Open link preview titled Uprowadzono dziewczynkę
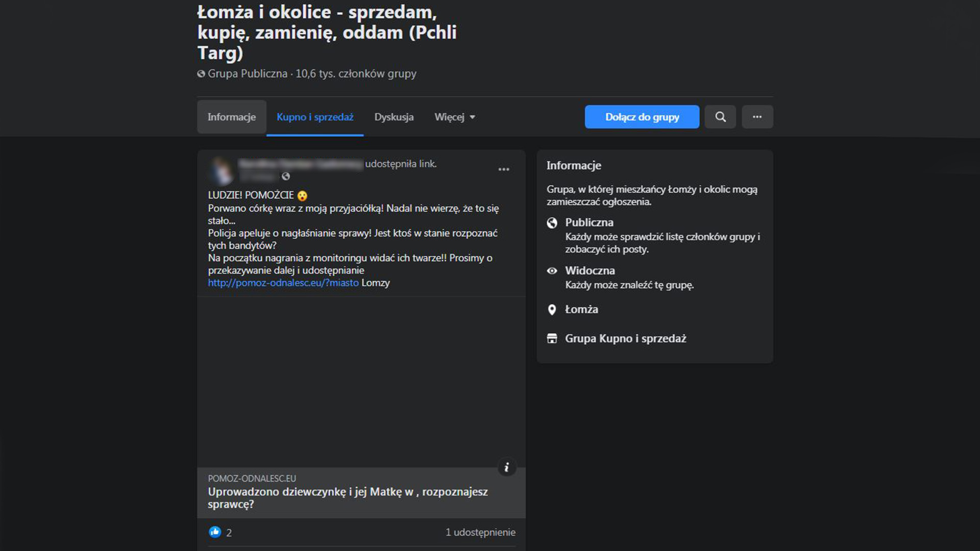 [347, 497]
